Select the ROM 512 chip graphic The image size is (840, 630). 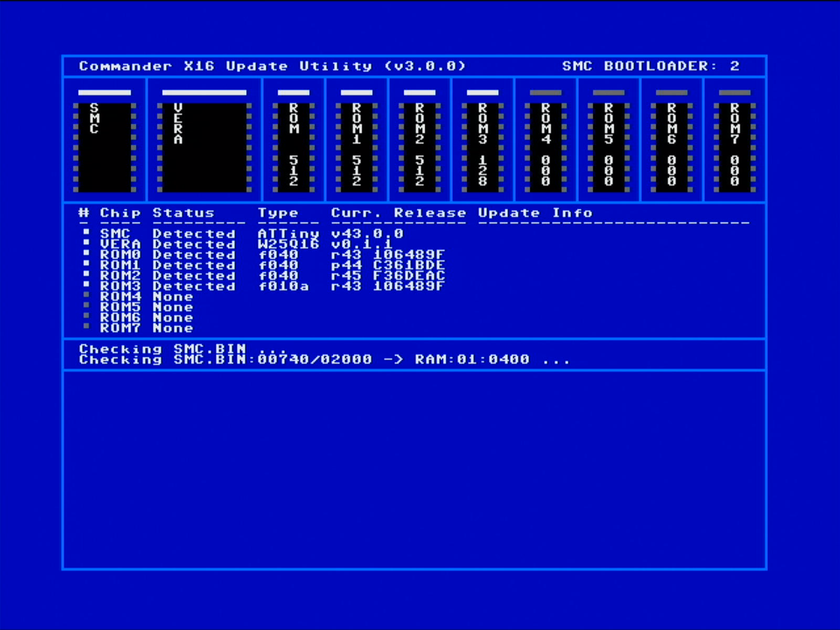click(x=293, y=148)
